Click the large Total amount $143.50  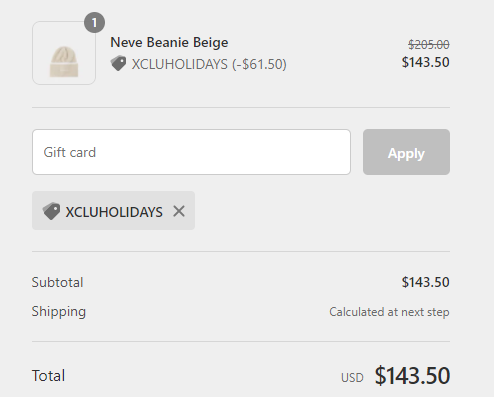coord(412,376)
